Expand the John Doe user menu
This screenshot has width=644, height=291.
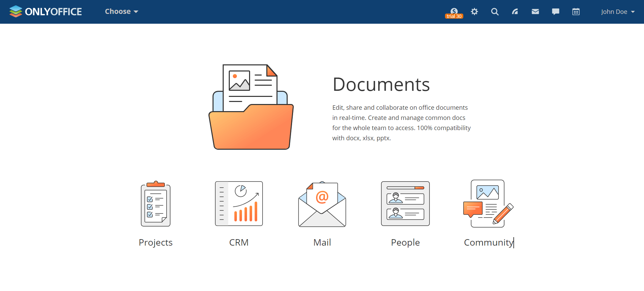tap(618, 12)
